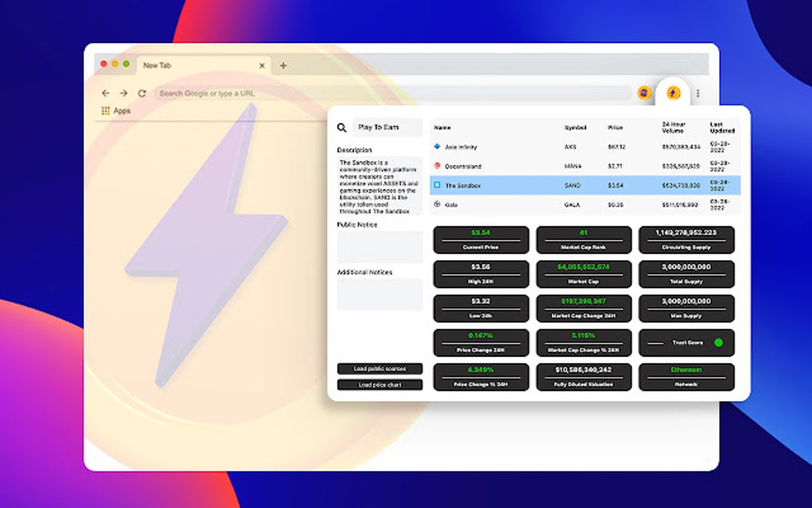Screen dimensions: 812x508
Task: Click the Ethereum Network card
Action: click(x=686, y=377)
